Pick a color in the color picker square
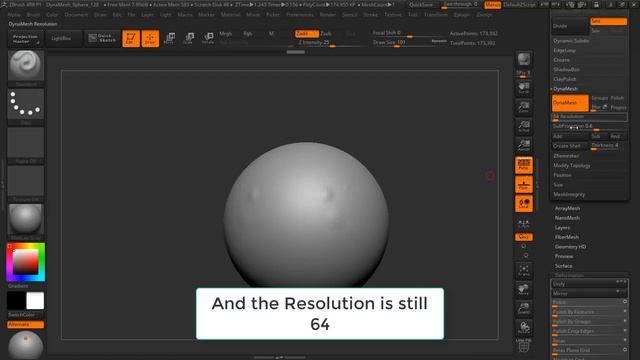 pos(26,262)
